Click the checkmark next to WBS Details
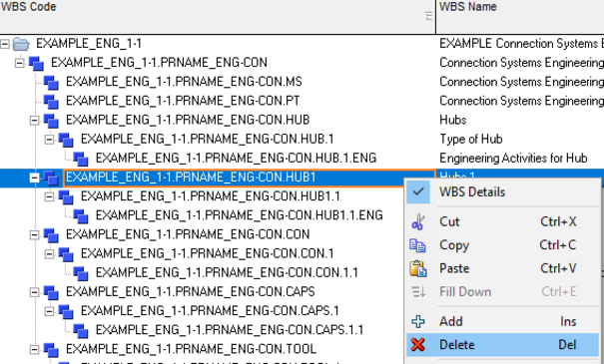Viewport: 604px width, 364px height. click(x=418, y=191)
